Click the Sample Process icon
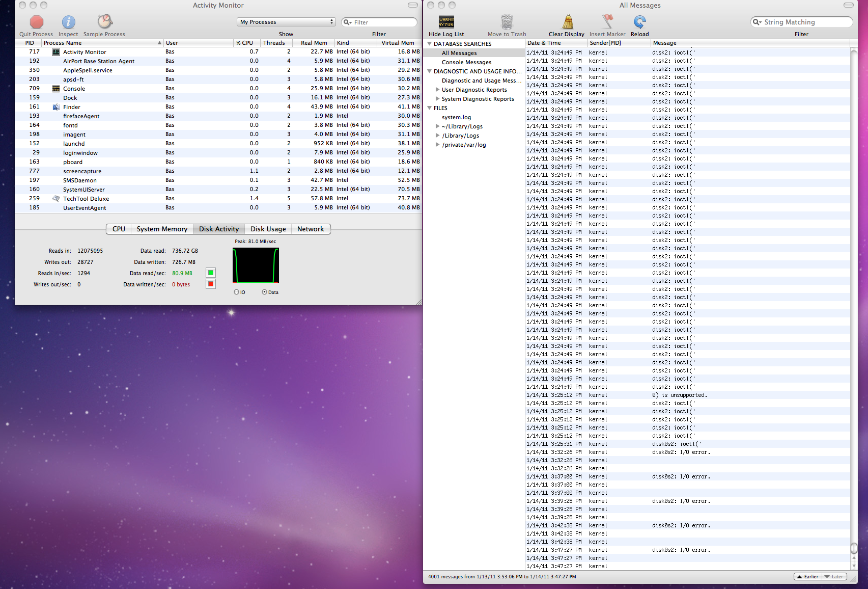 point(104,21)
